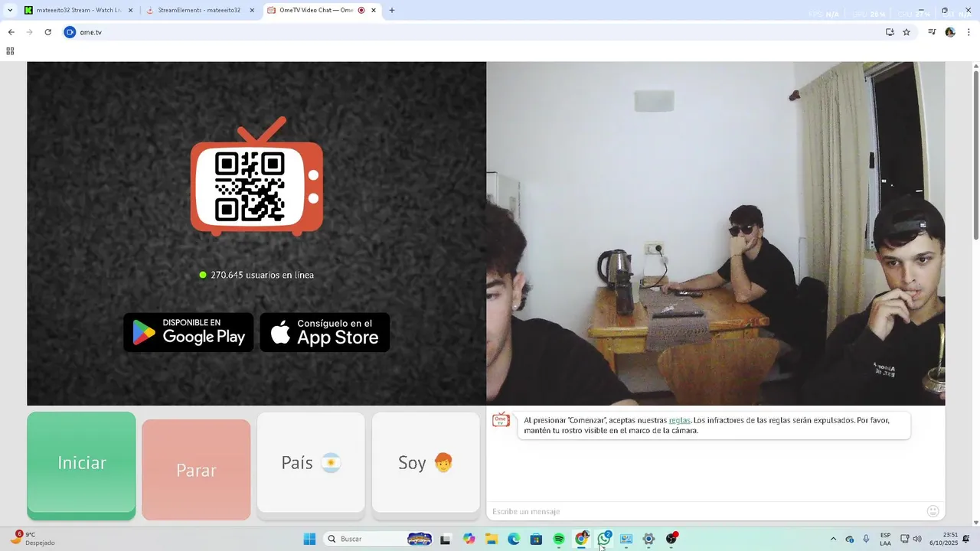
Task: Show hidden system tray icons
Action: coord(833,540)
